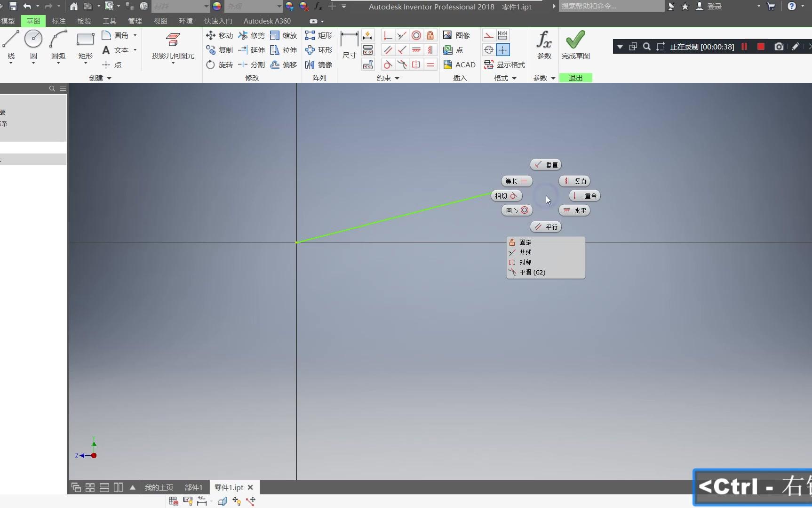Click Show Format (显示格式)
812x508 pixels.
[504, 65]
